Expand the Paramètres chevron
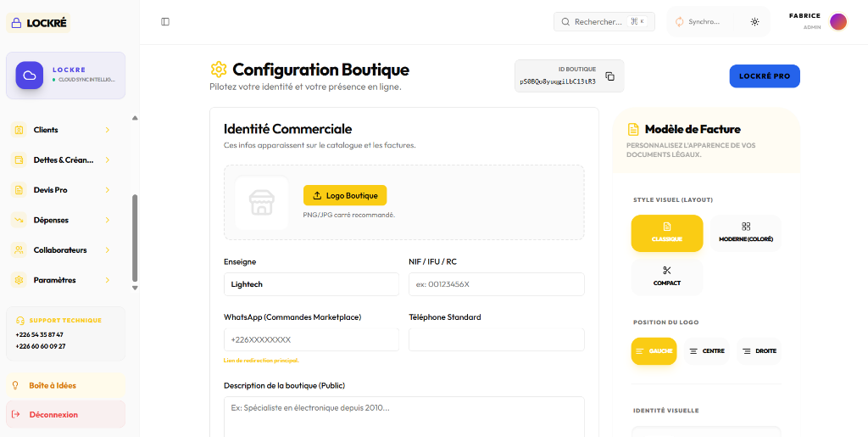 tap(108, 280)
